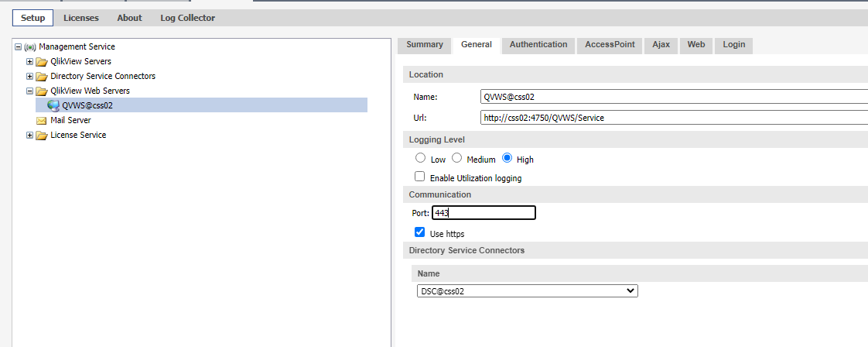Switch to the General tab
This screenshot has width=868, height=347.
click(x=477, y=45)
